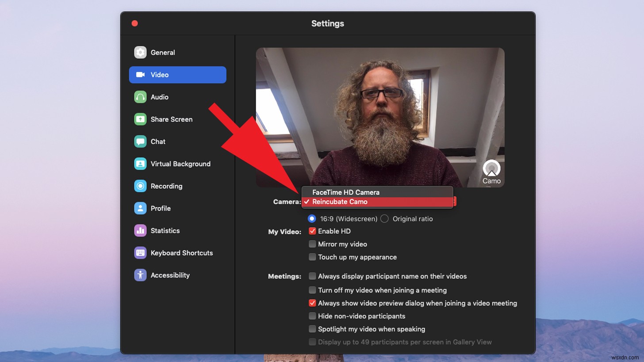
Task: Select the Keyboard Shortcuts icon
Action: click(x=140, y=253)
